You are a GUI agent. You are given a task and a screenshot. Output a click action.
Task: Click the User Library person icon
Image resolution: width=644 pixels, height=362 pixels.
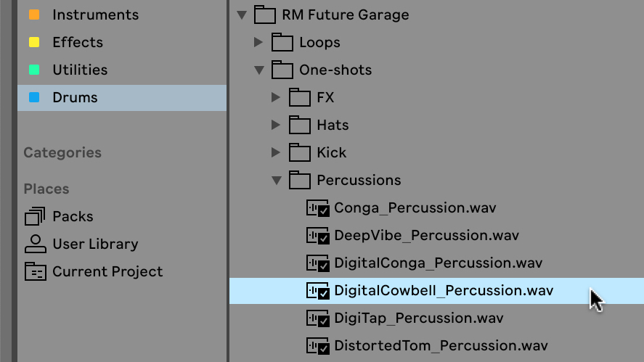pyautogui.click(x=36, y=244)
